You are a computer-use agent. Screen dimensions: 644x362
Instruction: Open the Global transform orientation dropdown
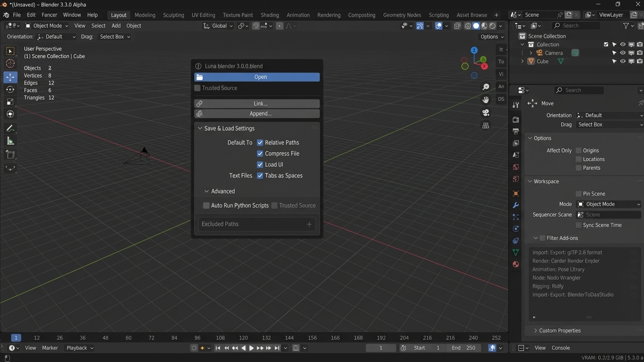218,26
